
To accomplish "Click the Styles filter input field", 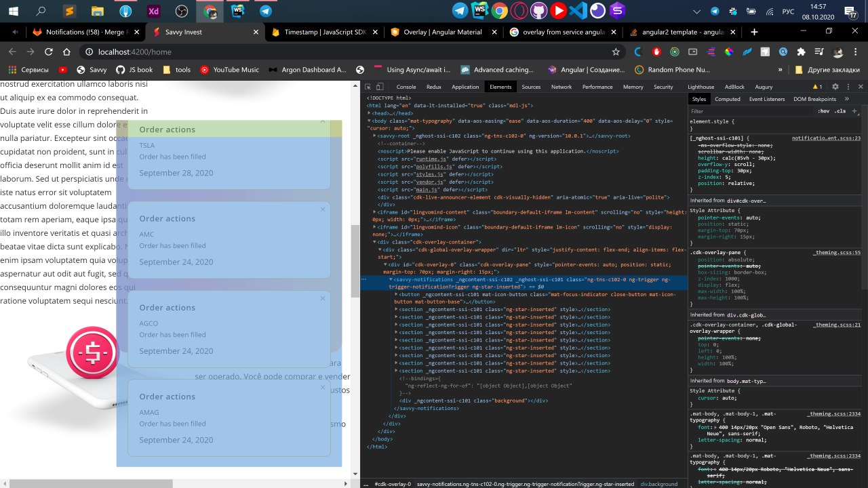I will pyautogui.click(x=749, y=110).
